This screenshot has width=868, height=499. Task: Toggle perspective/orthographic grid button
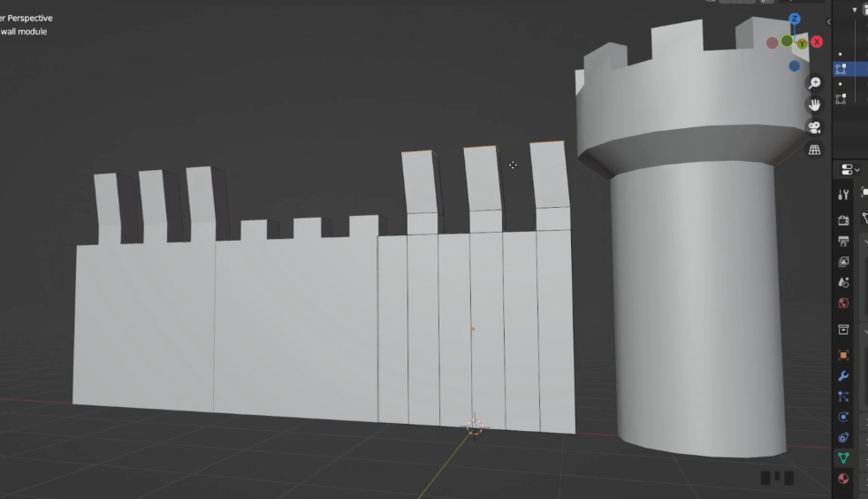pyautogui.click(x=814, y=150)
